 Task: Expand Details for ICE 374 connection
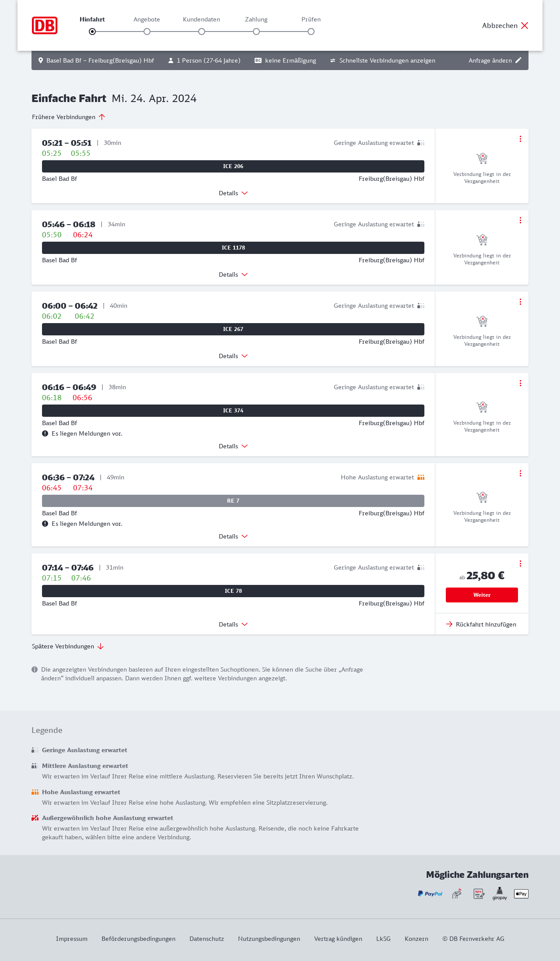233,446
